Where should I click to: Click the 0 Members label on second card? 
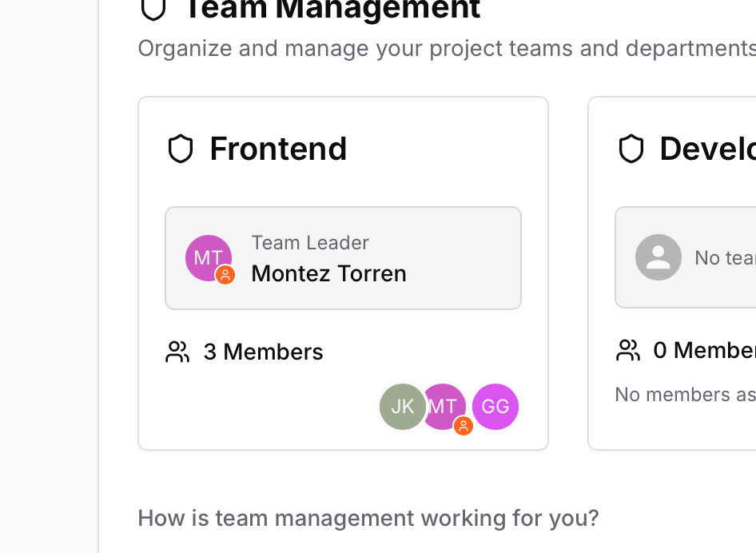click(x=703, y=350)
